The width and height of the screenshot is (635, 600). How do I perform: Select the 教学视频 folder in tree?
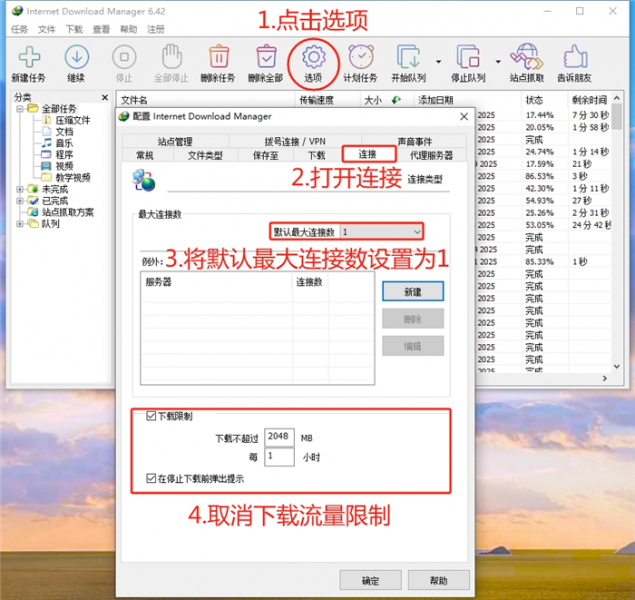click(73, 177)
